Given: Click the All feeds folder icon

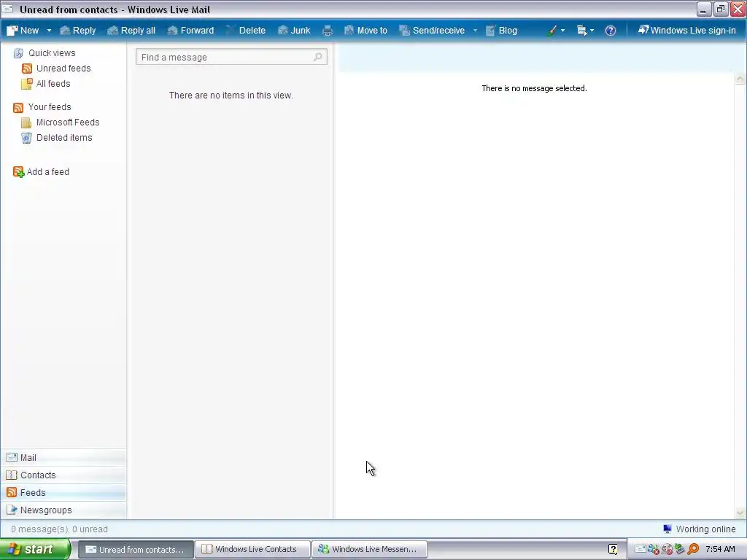Looking at the screenshot, I should click(x=27, y=84).
